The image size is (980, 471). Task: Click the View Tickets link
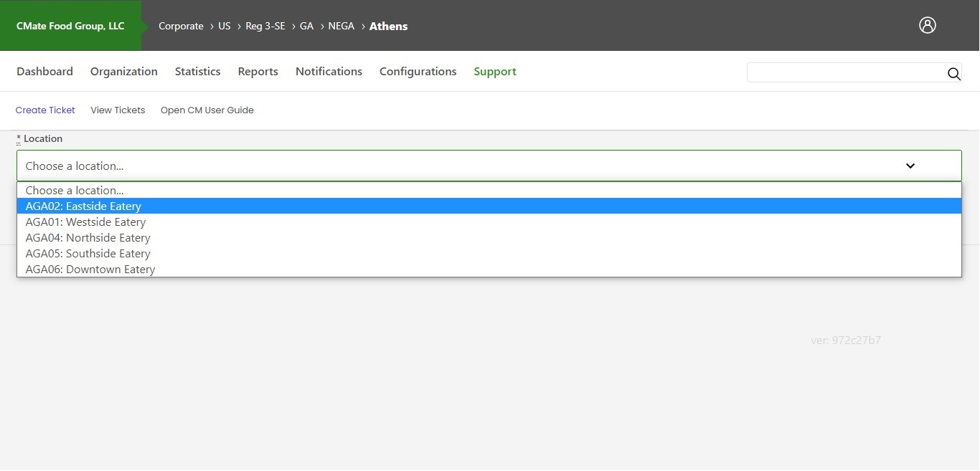(x=118, y=110)
